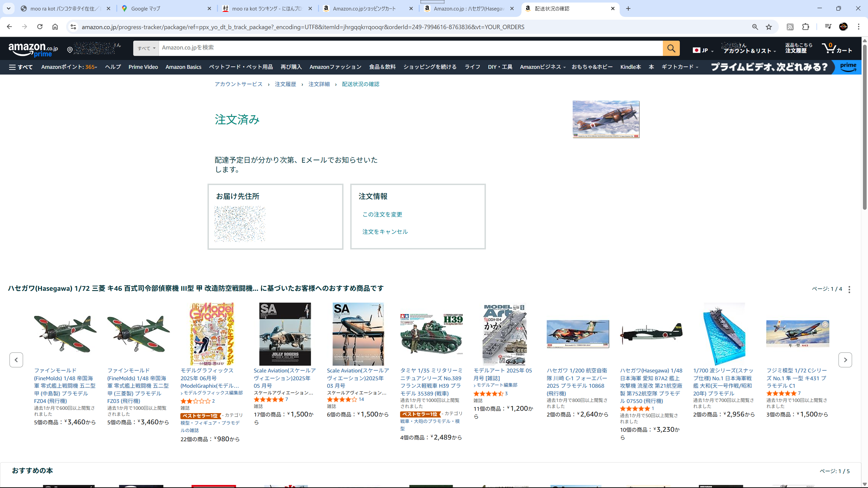868x488 pixels.
Task: Bookmark this page with the star icon
Action: tap(769, 27)
